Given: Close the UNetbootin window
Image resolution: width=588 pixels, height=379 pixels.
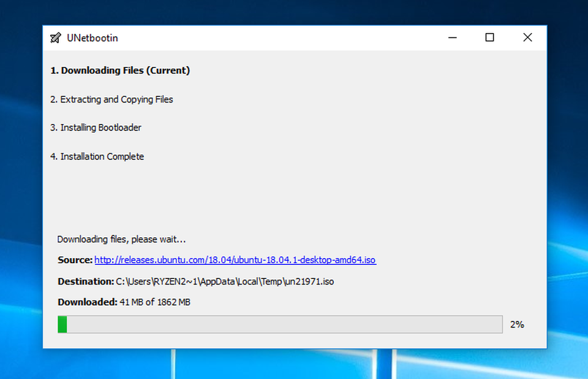Looking at the screenshot, I should pos(527,37).
